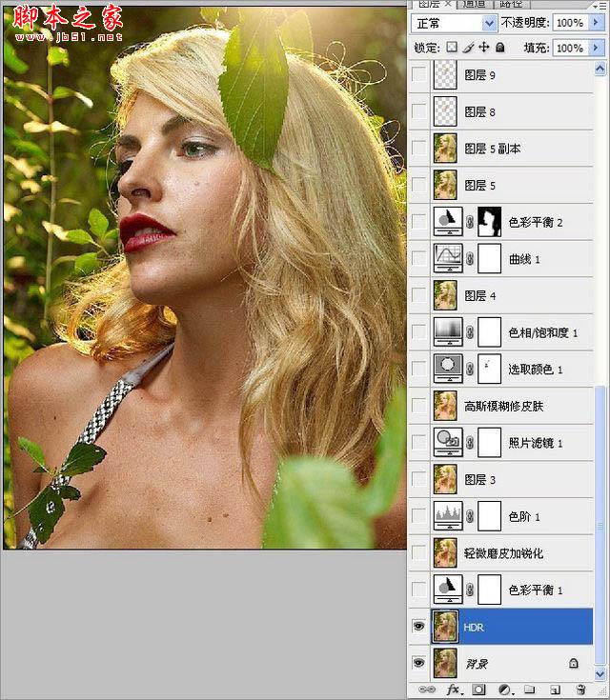This screenshot has width=610, height=700.
Task: Click lock icon on 背景 layer
Action: 574,663
